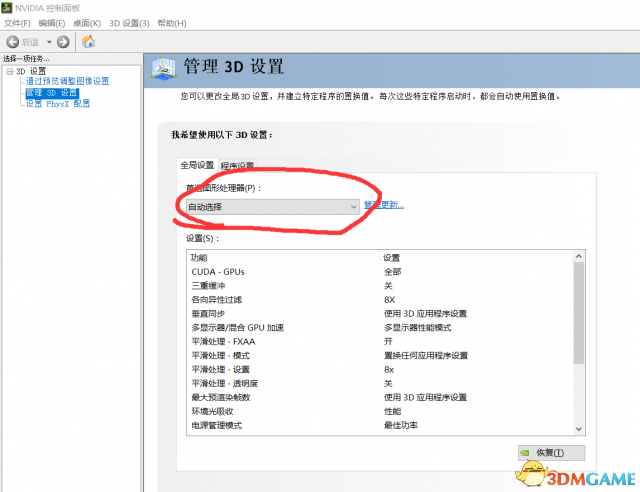The height and width of the screenshot is (492, 640).
Task: Switch to the 程序设置 tab
Action: point(237,165)
